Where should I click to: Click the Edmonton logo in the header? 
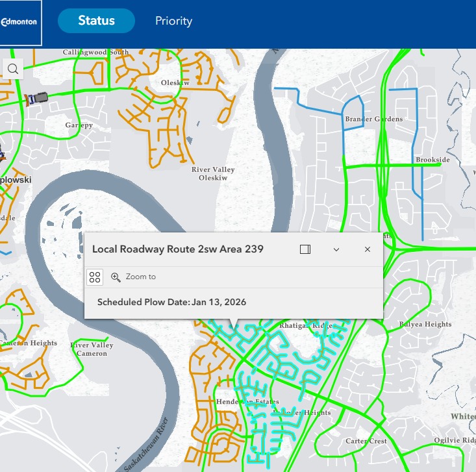click(19, 22)
